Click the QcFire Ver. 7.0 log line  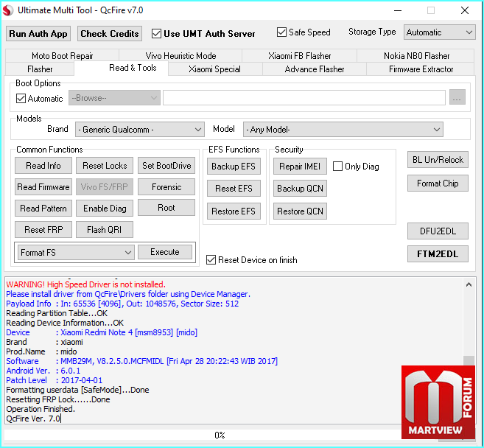(x=33, y=419)
